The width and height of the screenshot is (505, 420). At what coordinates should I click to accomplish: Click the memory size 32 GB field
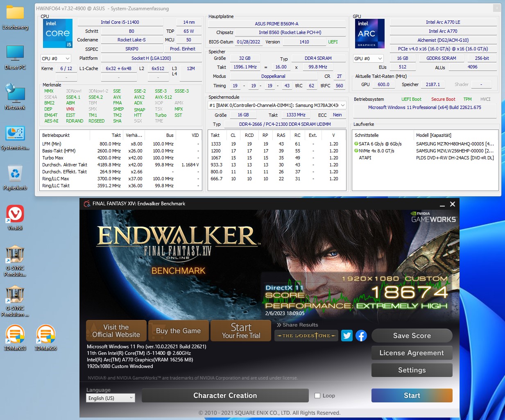pyautogui.click(x=245, y=58)
